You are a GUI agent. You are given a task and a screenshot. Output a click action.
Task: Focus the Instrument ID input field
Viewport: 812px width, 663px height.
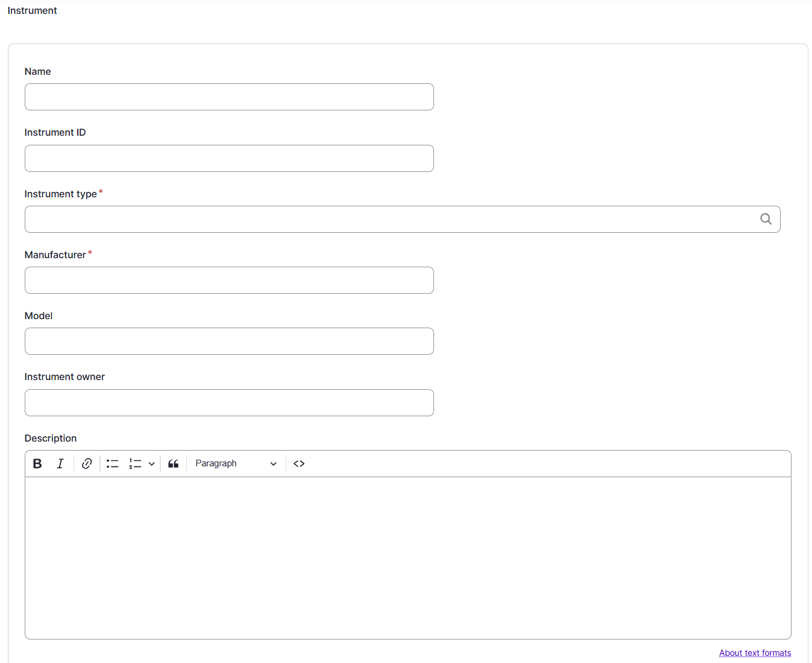coord(229,158)
